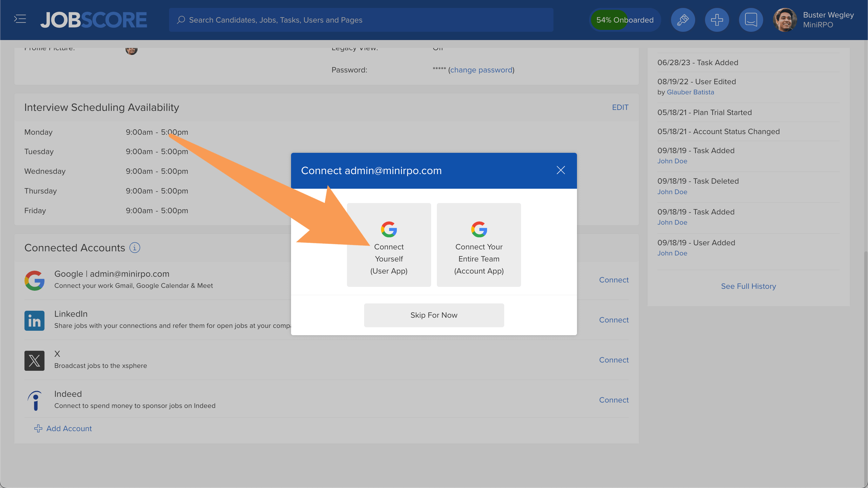Open the tools wrench icon button
Viewport: 868px width, 488px height.
pos(683,20)
